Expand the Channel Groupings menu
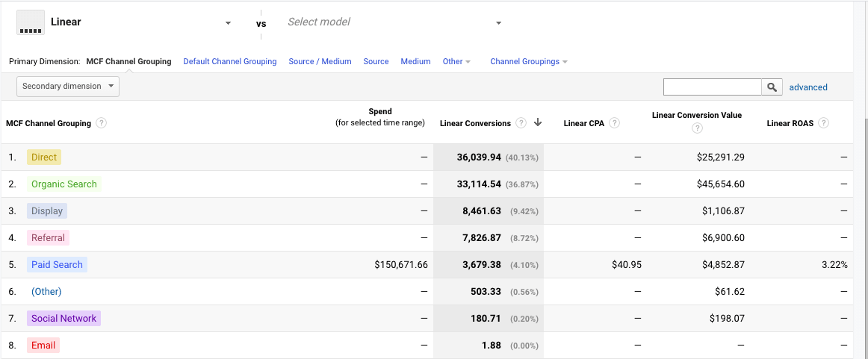 pos(529,61)
